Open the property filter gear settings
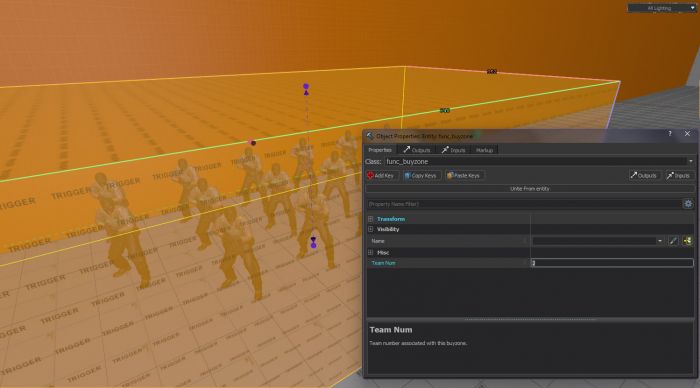700x388 pixels. click(688, 204)
